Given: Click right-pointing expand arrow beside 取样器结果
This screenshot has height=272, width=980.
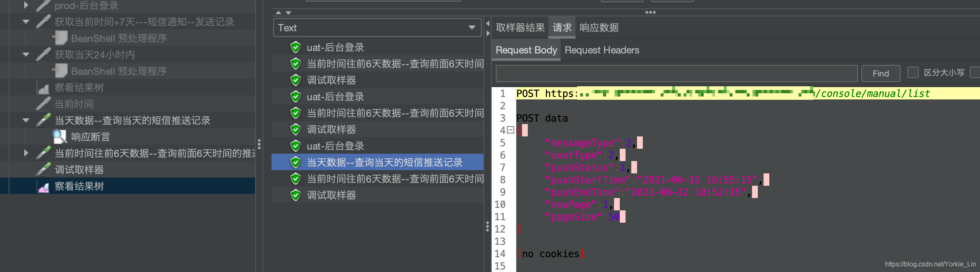Looking at the screenshot, I should click(x=488, y=33).
